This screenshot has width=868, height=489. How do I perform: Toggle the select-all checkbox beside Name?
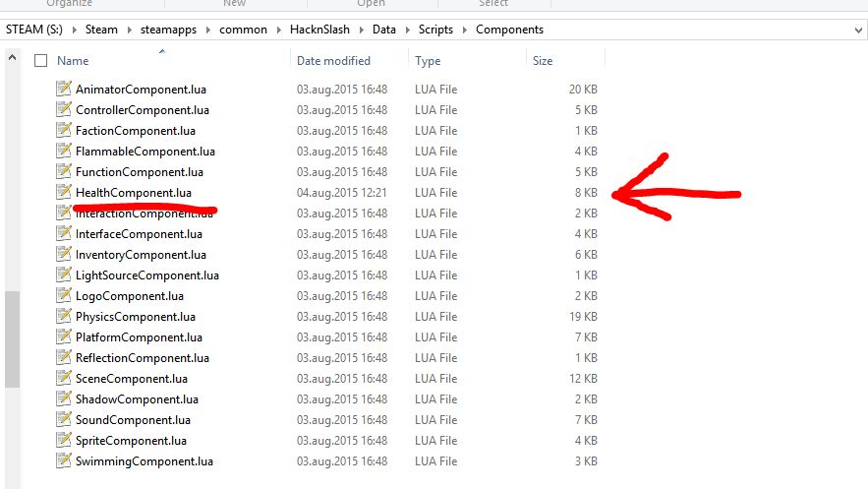coord(41,60)
